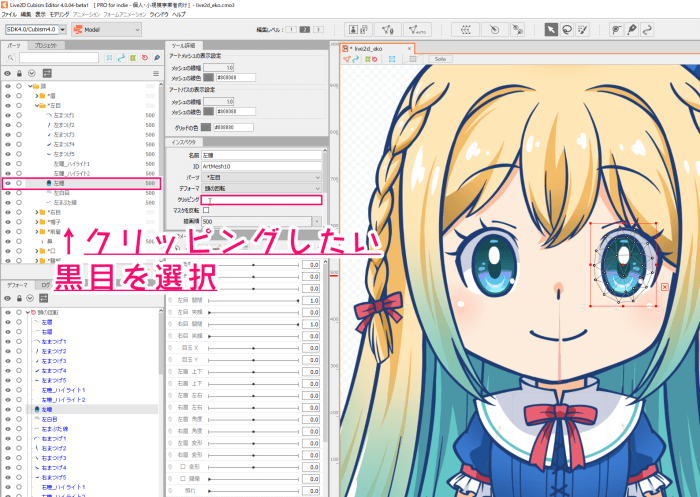Open the 編集 menu
This screenshot has height=497, width=700.
click(26, 14)
